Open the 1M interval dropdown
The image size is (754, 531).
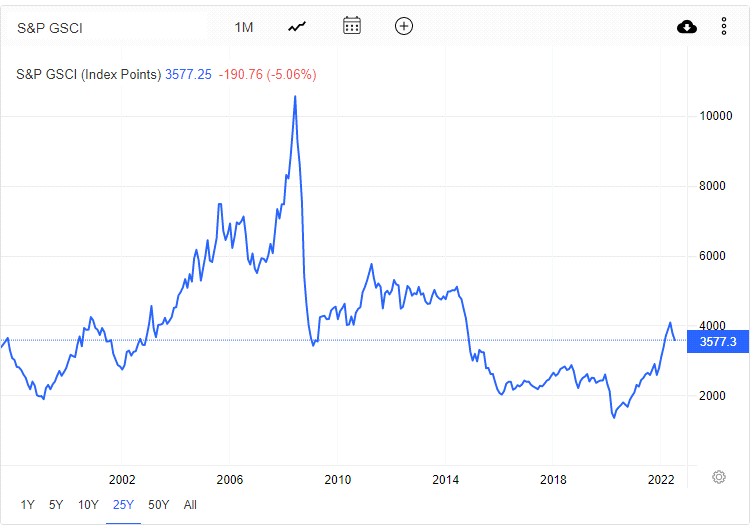[x=244, y=27]
